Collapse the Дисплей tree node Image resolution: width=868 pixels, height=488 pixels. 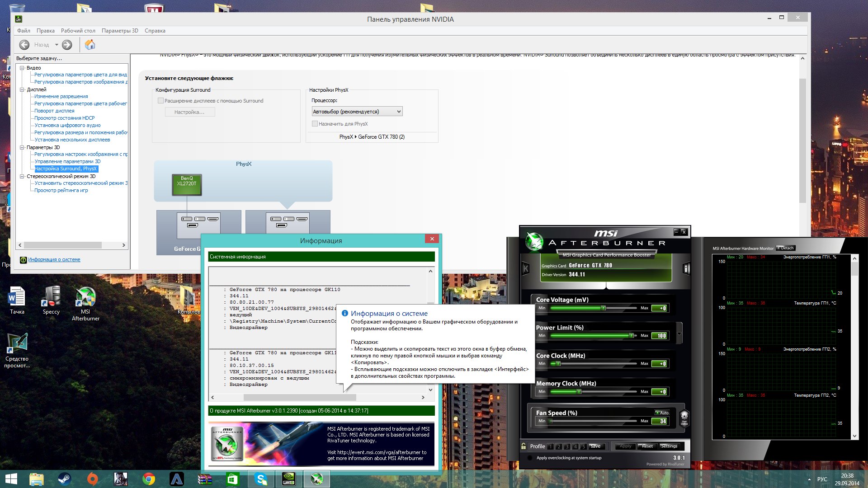[22, 89]
